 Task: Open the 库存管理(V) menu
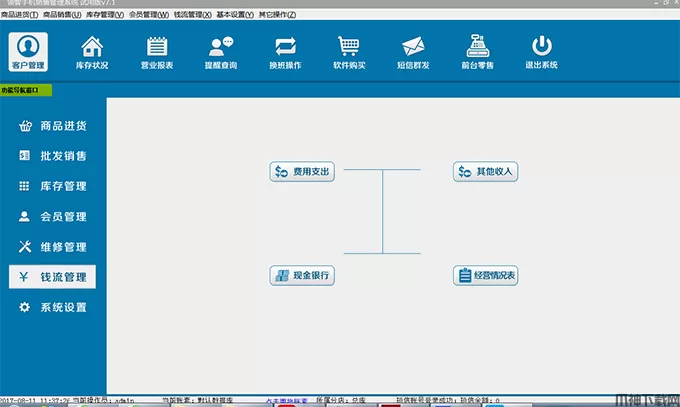pos(105,15)
